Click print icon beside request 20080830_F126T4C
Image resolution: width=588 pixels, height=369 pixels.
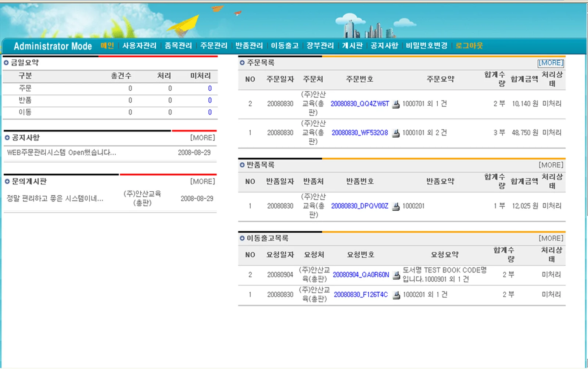coord(396,295)
